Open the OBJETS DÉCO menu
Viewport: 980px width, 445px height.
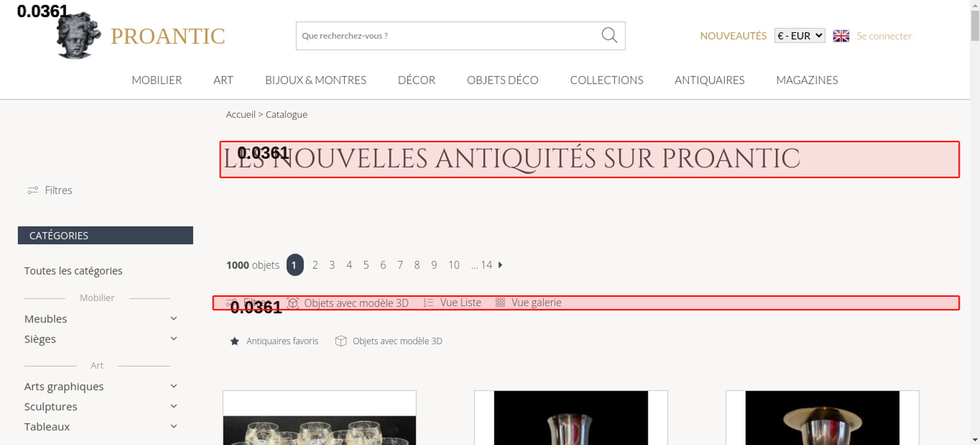(503, 80)
